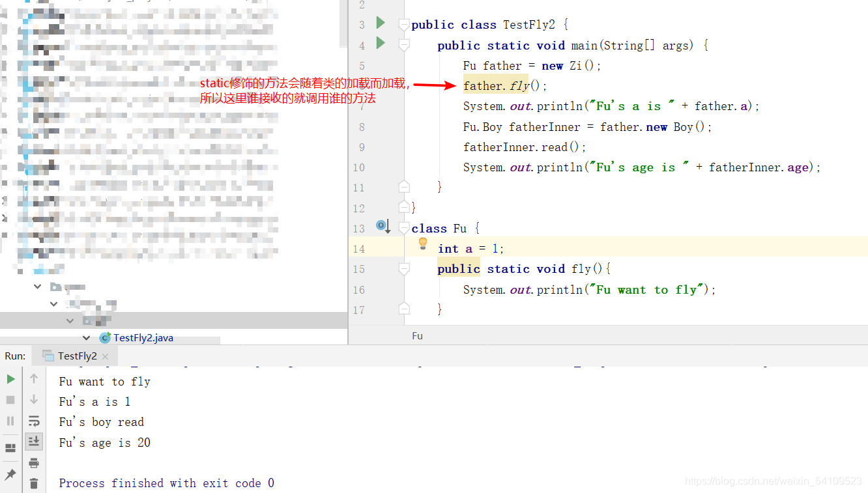868x493 pixels.
Task: Click 'int a = 1;' on line 14
Action: (x=471, y=249)
